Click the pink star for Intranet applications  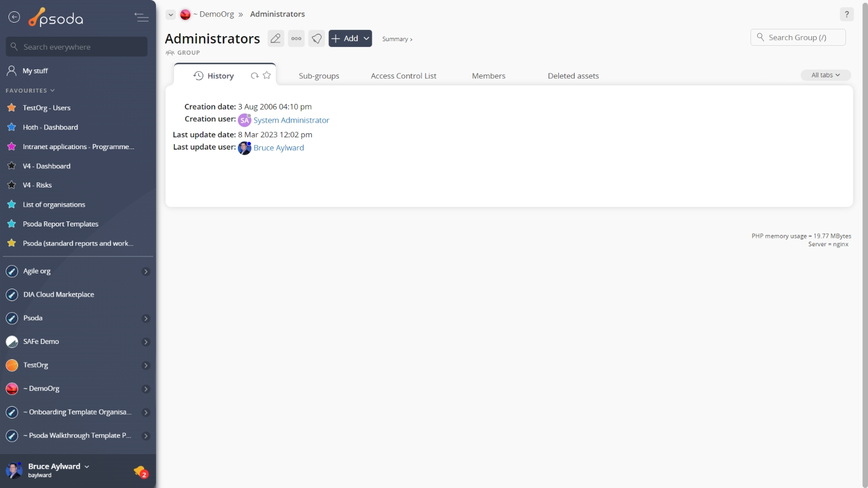11,146
